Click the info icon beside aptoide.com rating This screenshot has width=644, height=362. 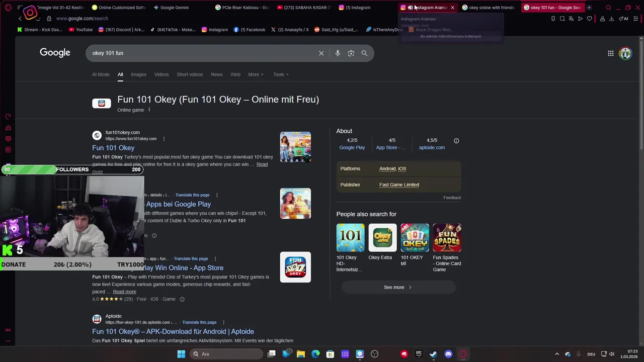pyautogui.click(x=456, y=141)
